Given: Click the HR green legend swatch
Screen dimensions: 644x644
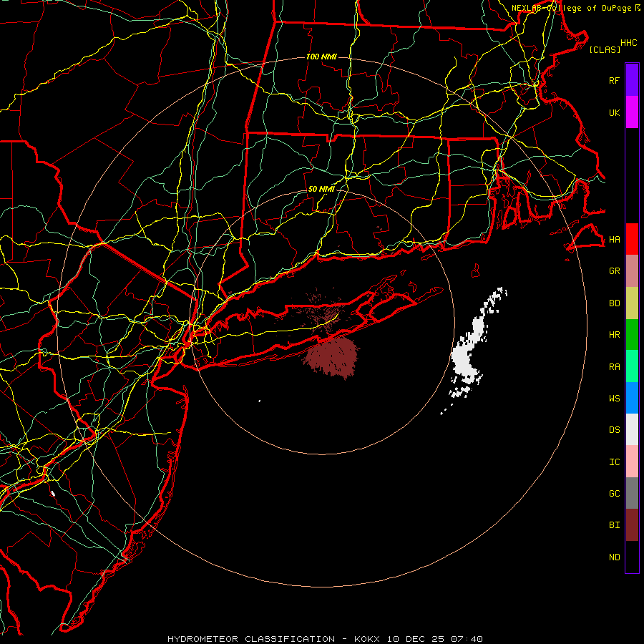Looking at the screenshot, I should tap(632, 334).
